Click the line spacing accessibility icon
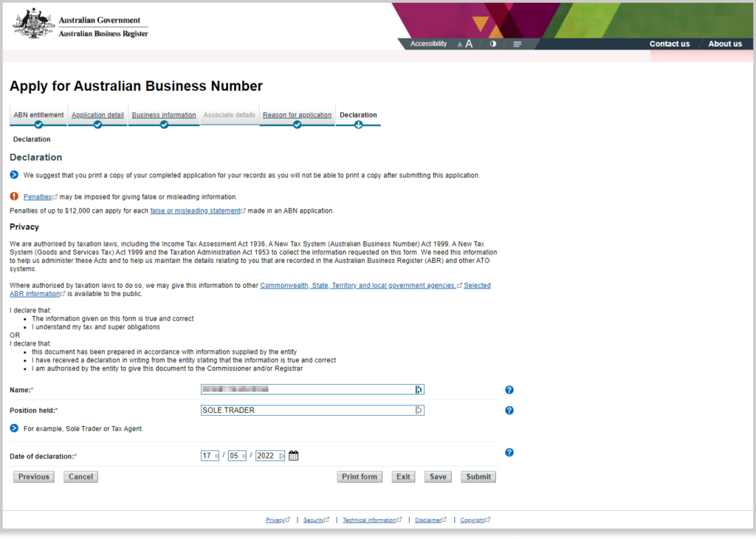This screenshot has height=539, width=756. 517,44
